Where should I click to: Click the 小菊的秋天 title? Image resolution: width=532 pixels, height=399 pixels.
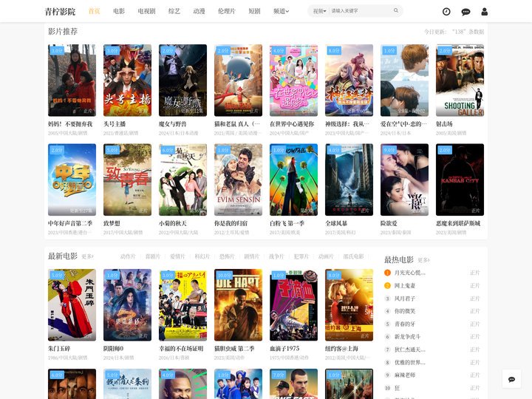173,224
